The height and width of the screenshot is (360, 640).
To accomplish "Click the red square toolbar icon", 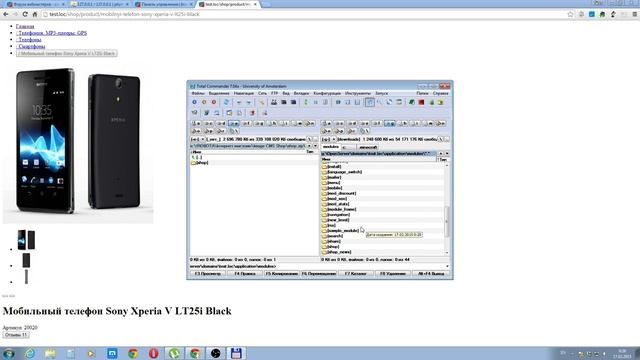I will [x=421, y=102].
